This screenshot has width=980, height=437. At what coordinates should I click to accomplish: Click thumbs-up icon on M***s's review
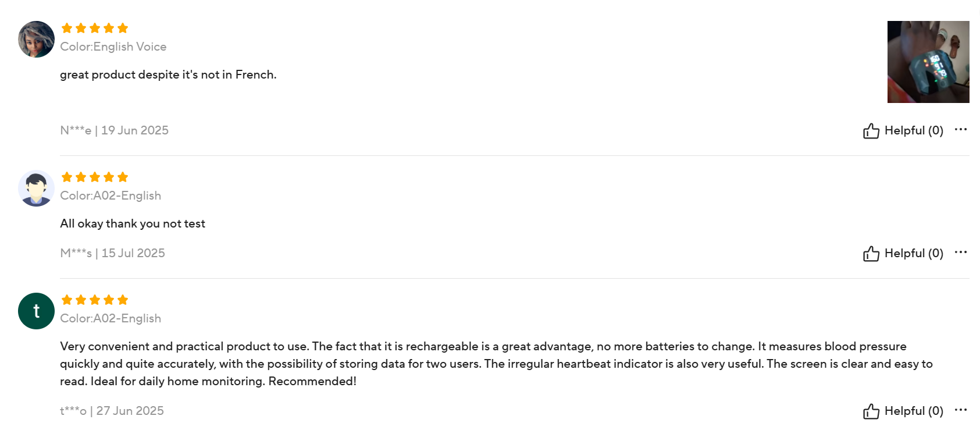coord(871,254)
